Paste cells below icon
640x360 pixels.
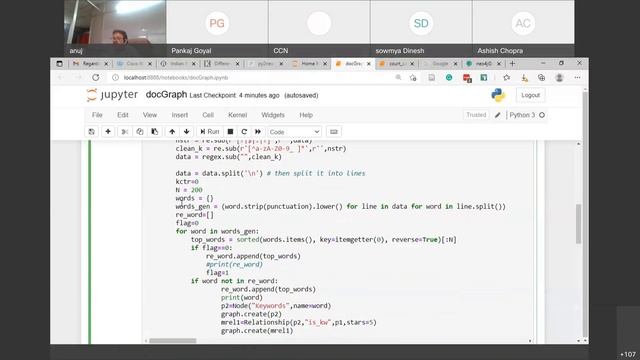pyautogui.click(x=154, y=131)
